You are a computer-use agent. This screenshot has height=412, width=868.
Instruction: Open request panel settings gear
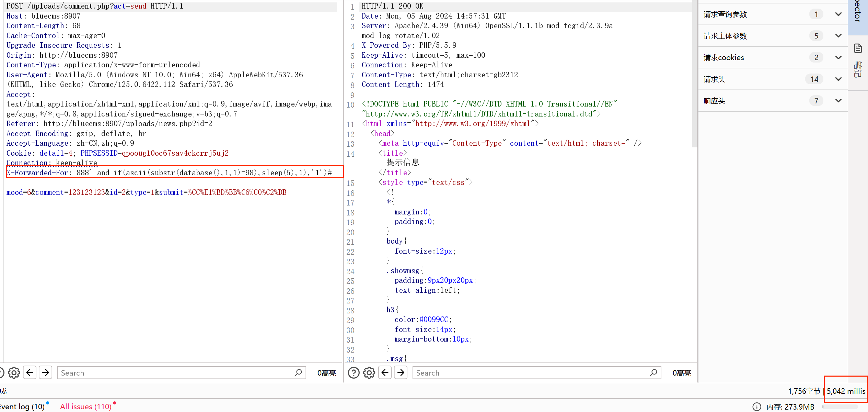(14, 373)
